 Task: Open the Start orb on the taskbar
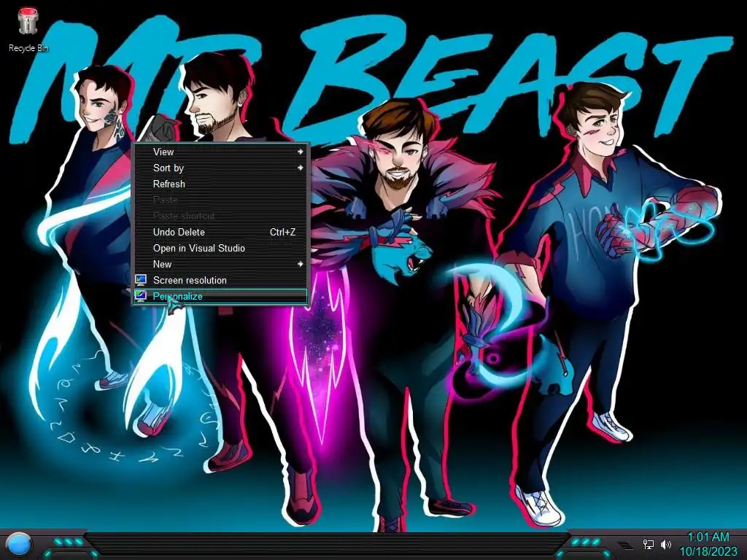coord(20,544)
